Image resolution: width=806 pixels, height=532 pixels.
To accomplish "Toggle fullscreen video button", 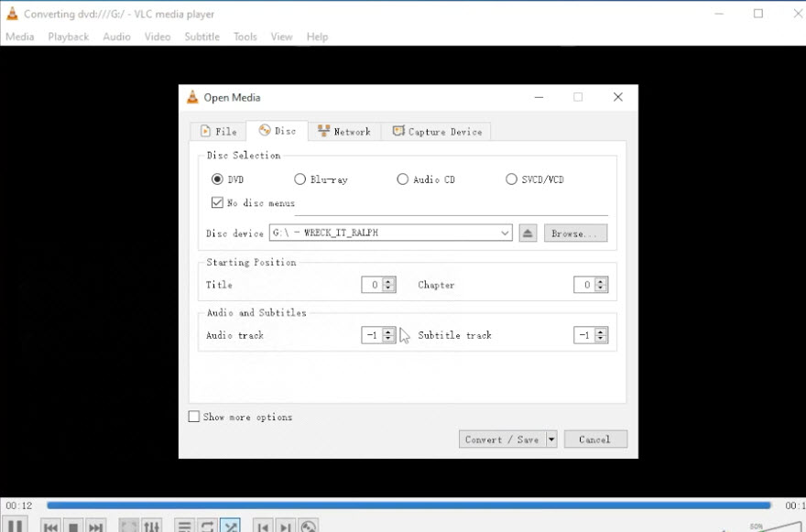I will [x=129, y=527].
